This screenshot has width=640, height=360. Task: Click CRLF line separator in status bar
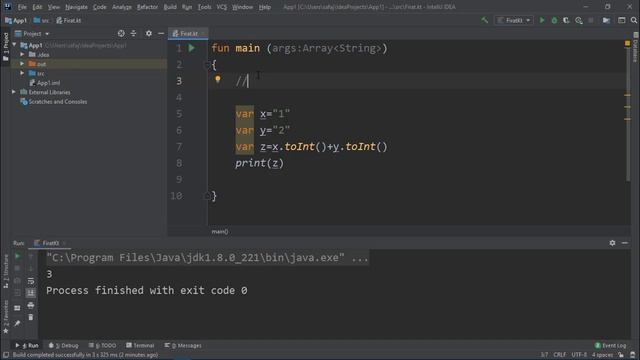pos(560,355)
